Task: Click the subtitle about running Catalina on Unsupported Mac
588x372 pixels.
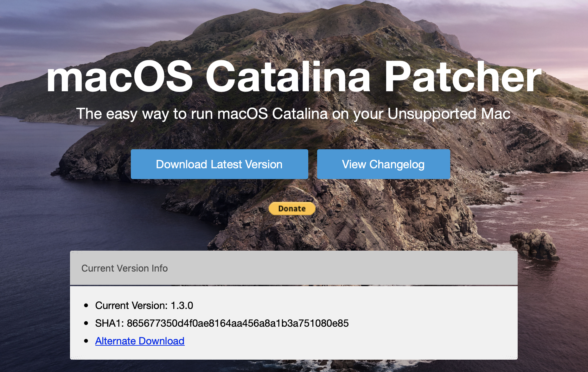Action: pos(293,114)
